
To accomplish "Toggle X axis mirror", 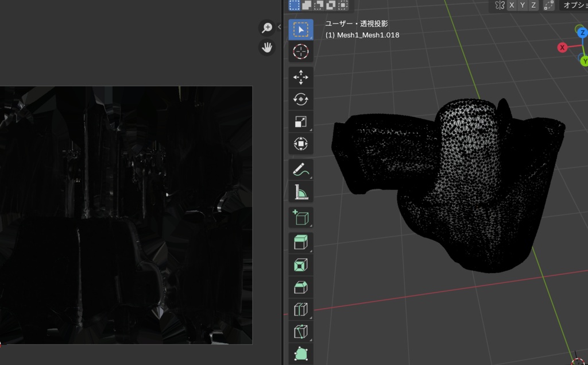I will [512, 5].
